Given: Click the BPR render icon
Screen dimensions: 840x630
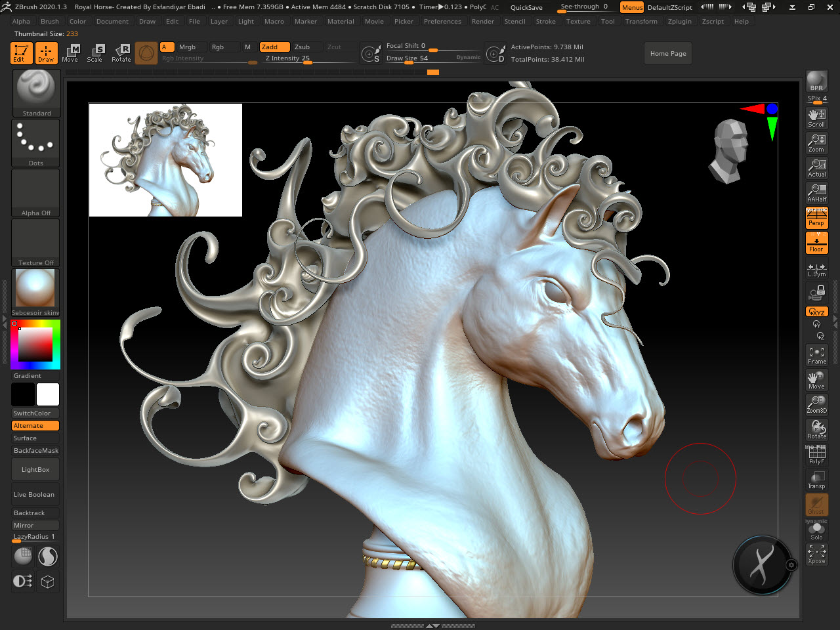Looking at the screenshot, I should click(816, 81).
